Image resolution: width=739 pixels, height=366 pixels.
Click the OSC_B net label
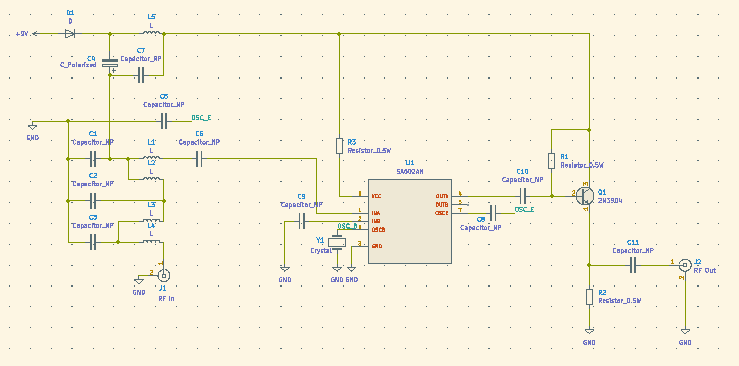click(x=347, y=226)
